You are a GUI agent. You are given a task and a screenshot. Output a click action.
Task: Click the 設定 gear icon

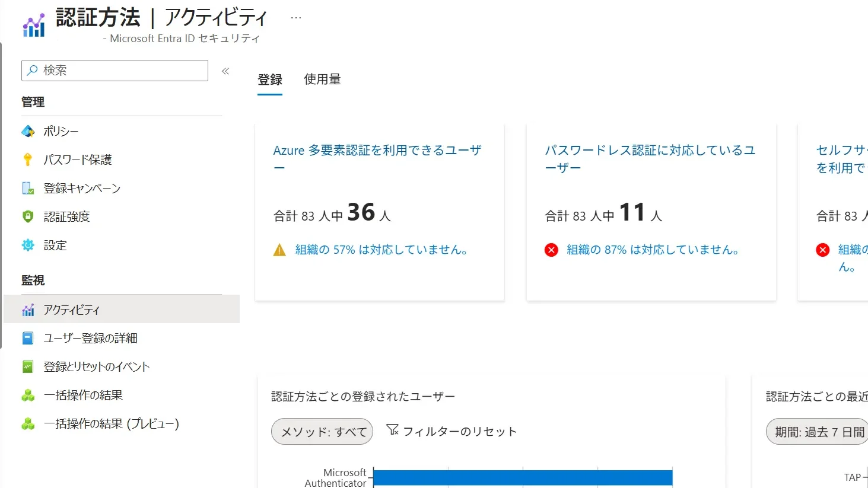coord(28,245)
